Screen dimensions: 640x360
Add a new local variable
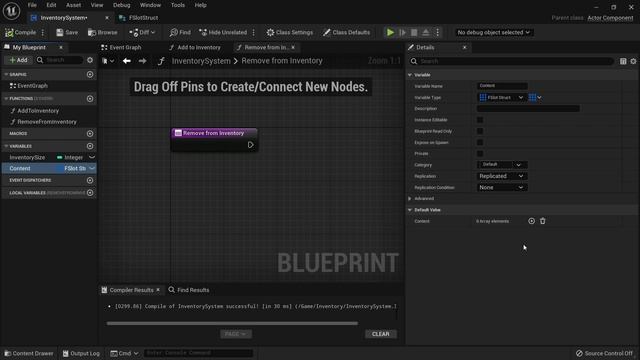90,193
